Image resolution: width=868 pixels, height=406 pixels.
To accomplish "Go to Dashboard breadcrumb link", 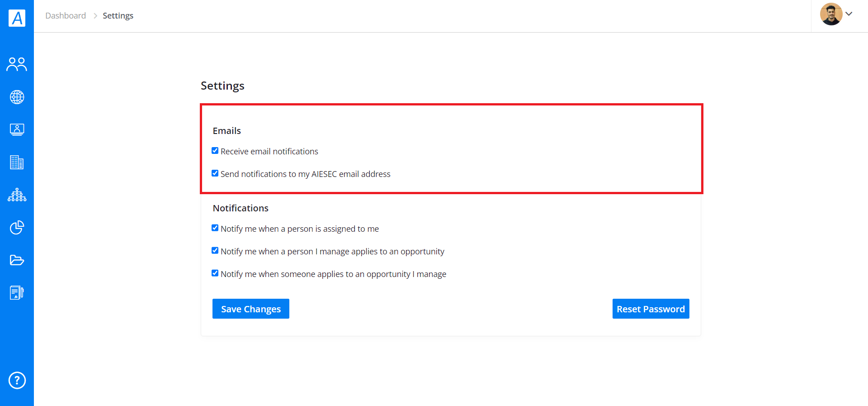I will pyautogui.click(x=66, y=16).
